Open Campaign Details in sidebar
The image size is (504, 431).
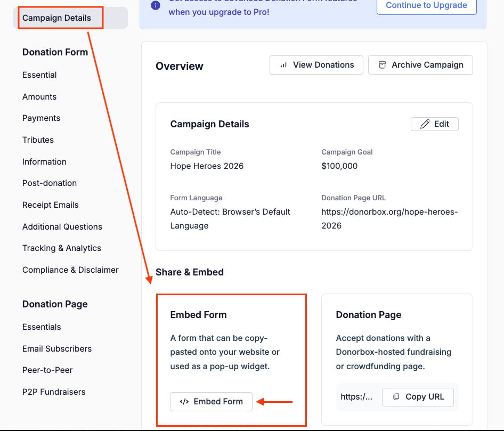point(70,18)
